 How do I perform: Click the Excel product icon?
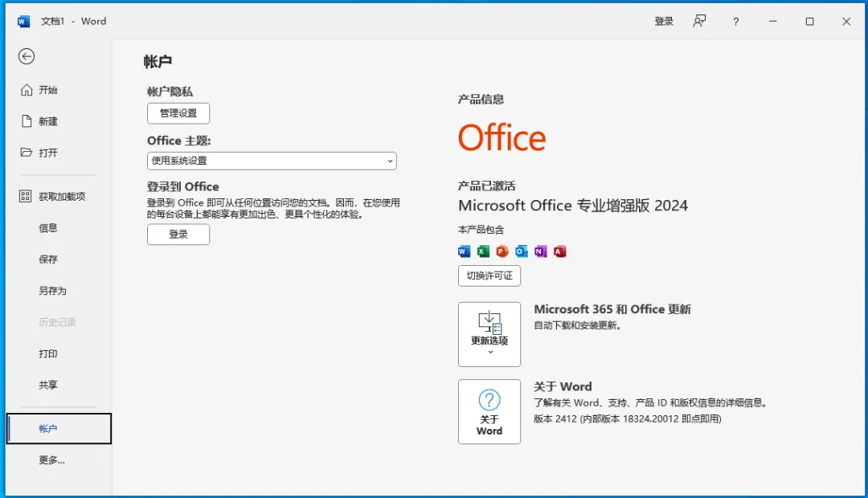coord(483,251)
